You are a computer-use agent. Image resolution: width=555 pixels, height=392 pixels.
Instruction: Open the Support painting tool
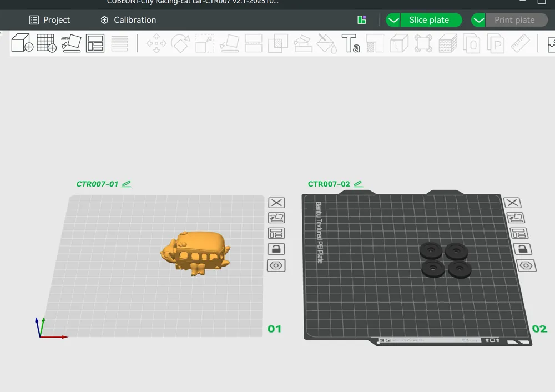point(302,43)
